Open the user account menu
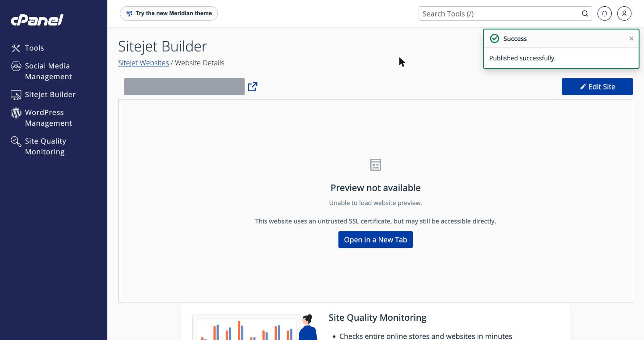This screenshot has width=644, height=340. point(624,13)
